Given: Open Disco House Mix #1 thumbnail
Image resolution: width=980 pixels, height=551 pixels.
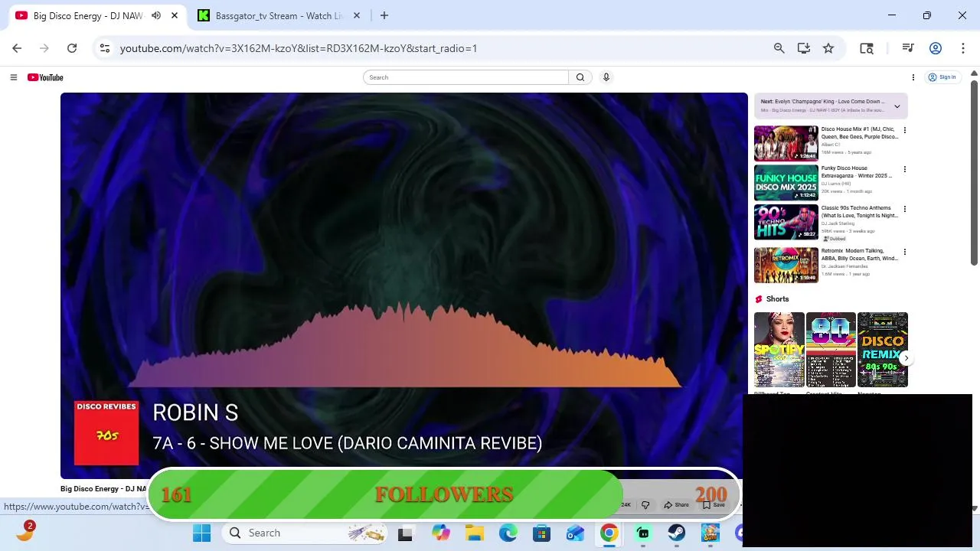Looking at the screenshot, I should [786, 143].
